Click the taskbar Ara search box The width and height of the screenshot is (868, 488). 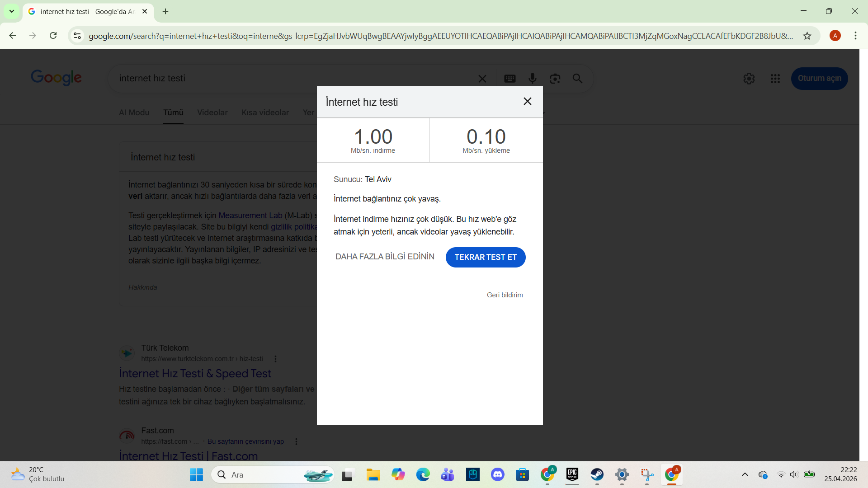click(273, 475)
